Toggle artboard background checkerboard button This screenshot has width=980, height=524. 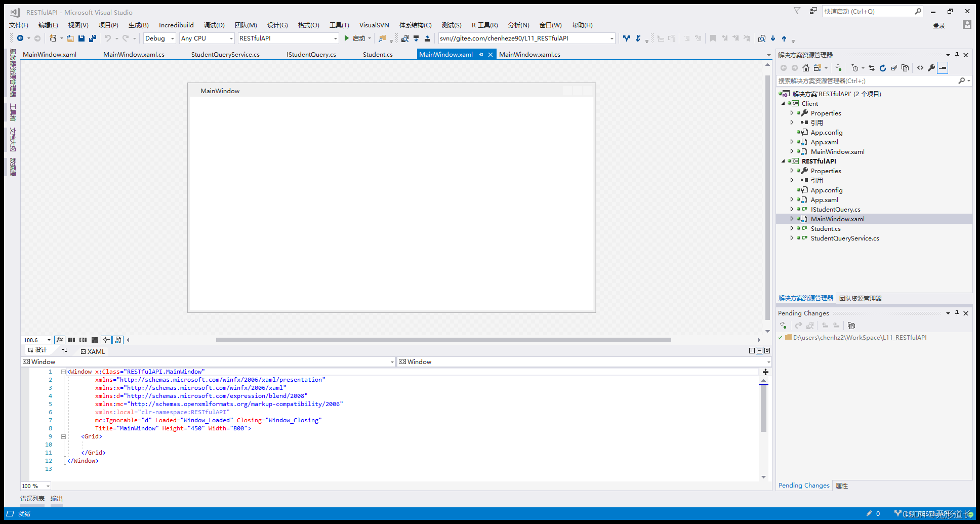click(95, 340)
